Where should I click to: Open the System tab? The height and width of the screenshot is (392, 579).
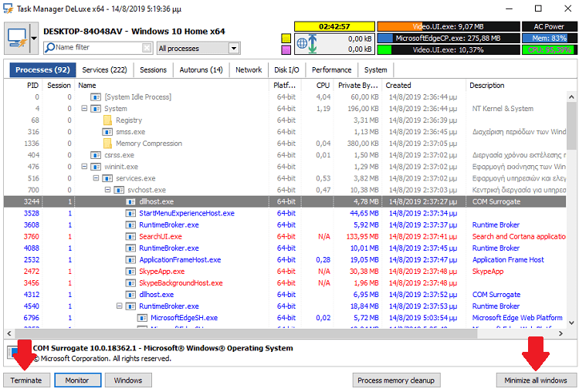375,69
